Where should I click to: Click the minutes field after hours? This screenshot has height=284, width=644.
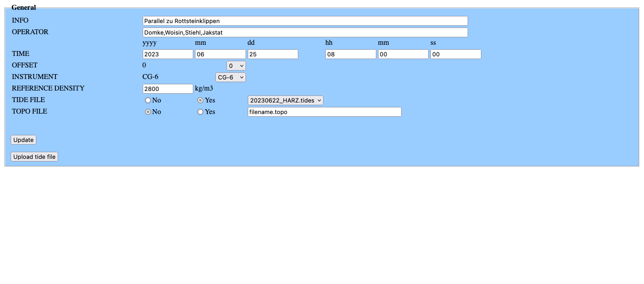(403, 54)
